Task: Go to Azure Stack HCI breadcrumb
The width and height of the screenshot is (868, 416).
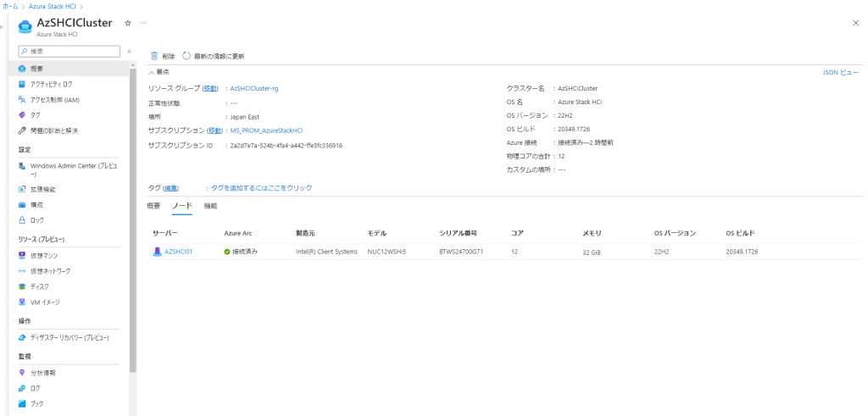Action: click(53, 6)
